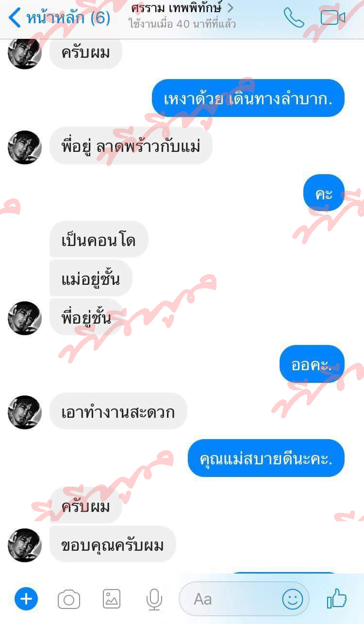The image size is (364, 624).
Task: Tap avatar next to ลาดพร้าวกับแม่ message
Action: 24,148
